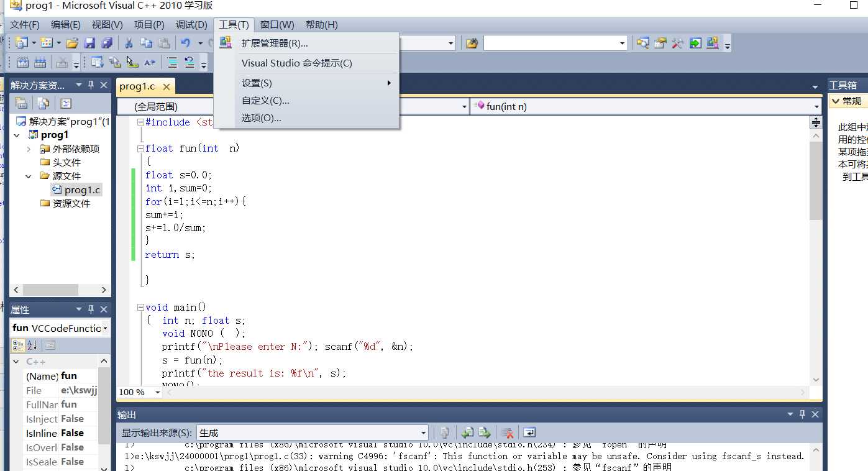Click the Display Parameter Info icon
The image size is (868, 471).
(115, 62)
